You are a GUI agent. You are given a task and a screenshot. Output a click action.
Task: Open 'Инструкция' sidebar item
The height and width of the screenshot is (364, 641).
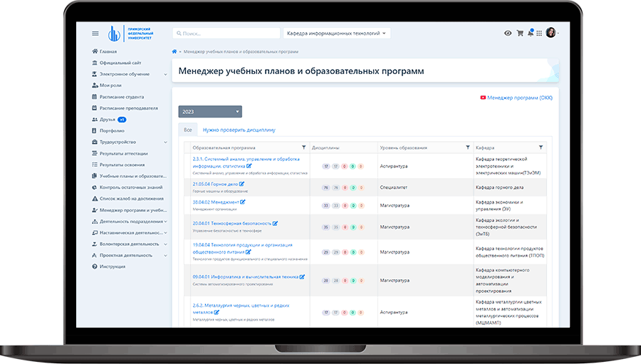(108, 266)
